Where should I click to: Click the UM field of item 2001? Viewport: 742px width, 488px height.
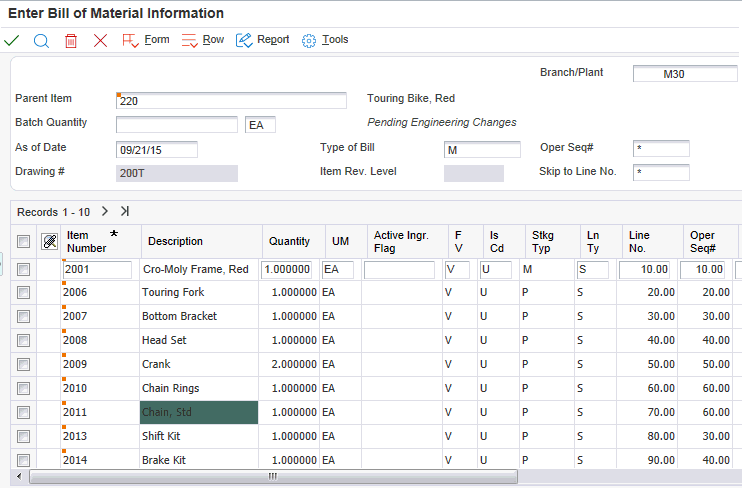click(x=337, y=270)
